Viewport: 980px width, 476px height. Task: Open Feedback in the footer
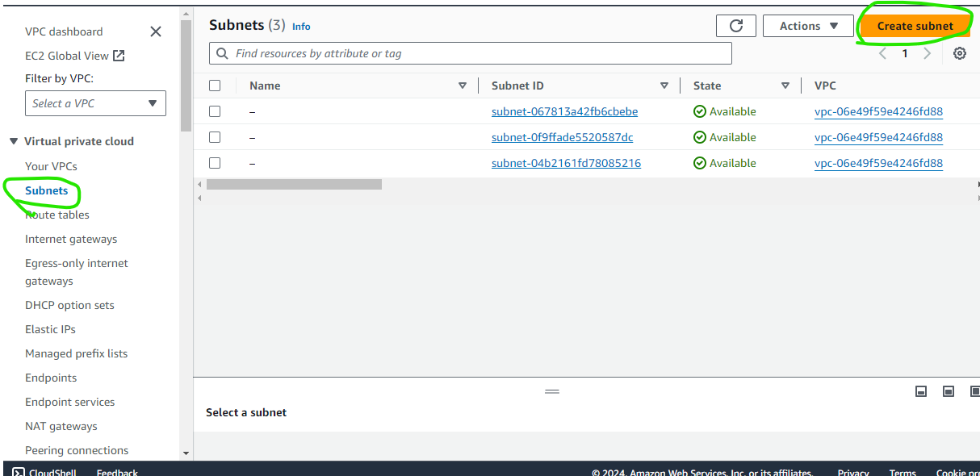point(117,472)
